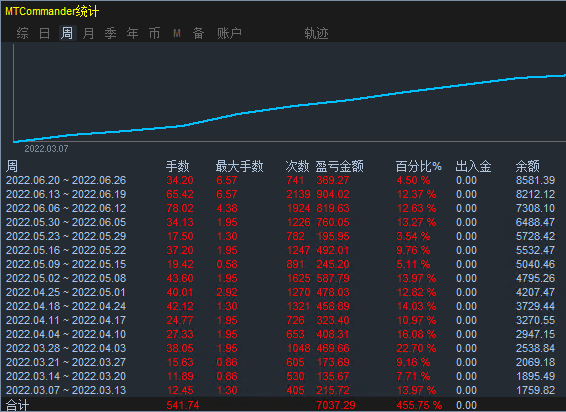
Task: Click the 2022.03.07 chart date marker
Action: point(46,148)
